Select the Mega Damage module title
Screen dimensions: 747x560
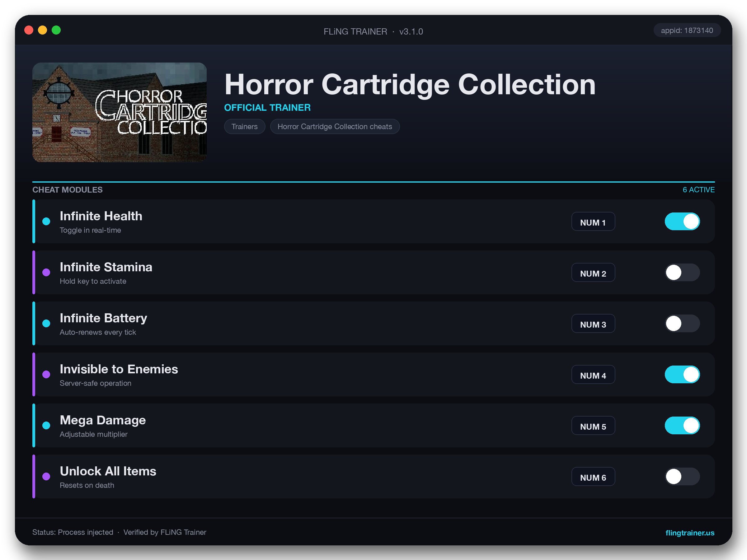tap(103, 420)
